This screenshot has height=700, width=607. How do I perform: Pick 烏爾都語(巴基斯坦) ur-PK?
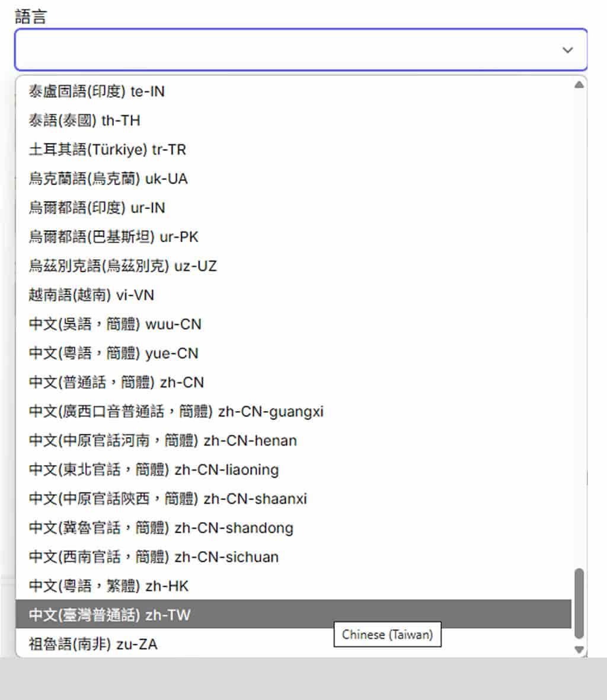293,237
